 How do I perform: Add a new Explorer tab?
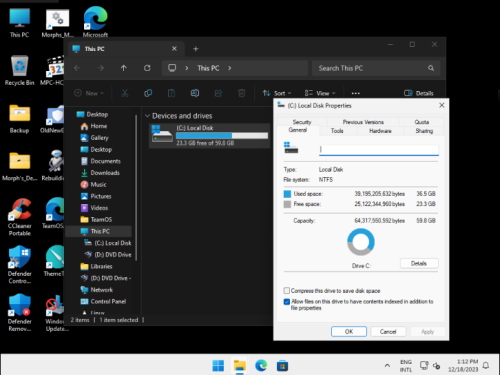coord(196,49)
